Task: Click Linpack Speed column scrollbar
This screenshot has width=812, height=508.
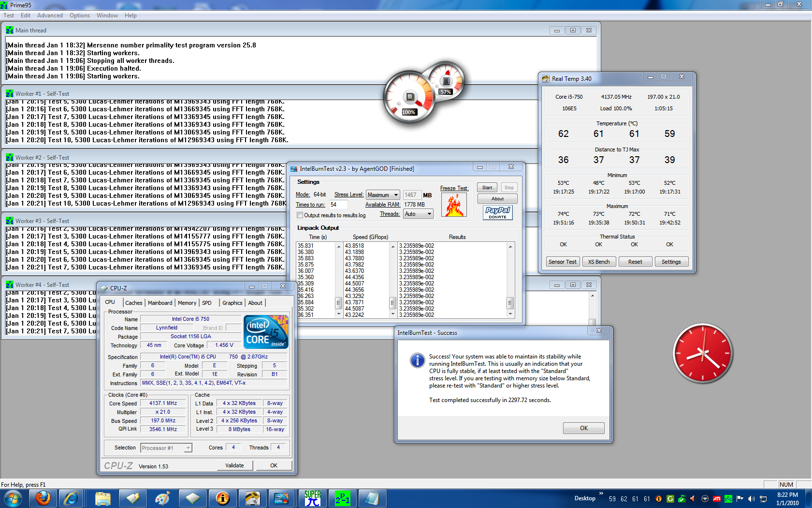Action: tap(392, 280)
